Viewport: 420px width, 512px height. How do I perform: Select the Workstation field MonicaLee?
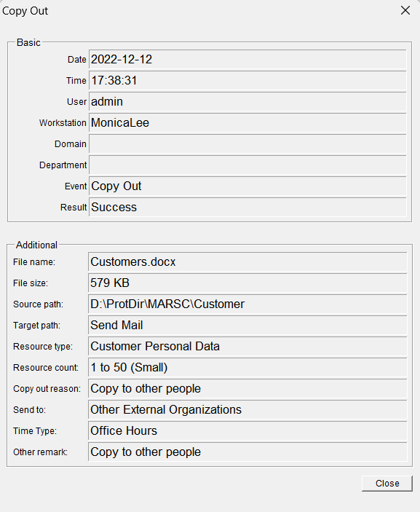(247, 123)
